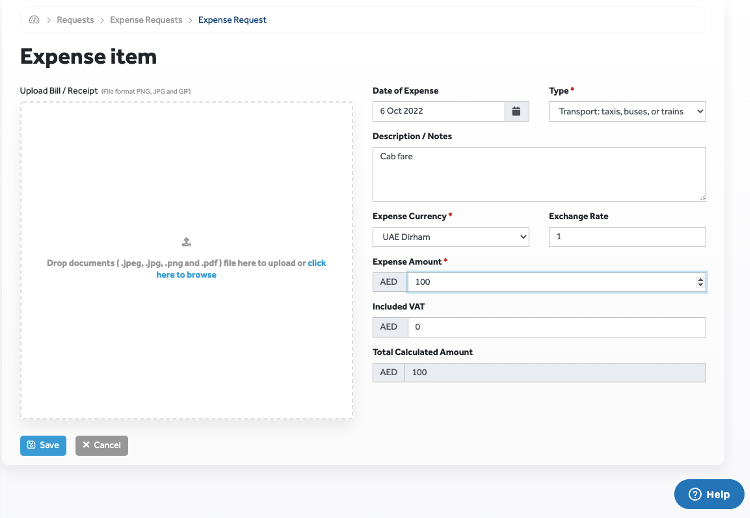The width and height of the screenshot is (750, 518).
Task: Focus the Exchange Rate field
Action: (x=627, y=237)
